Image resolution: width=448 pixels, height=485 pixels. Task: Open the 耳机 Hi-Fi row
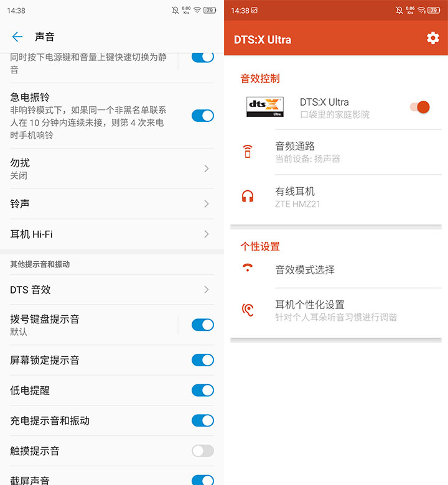[x=112, y=234]
